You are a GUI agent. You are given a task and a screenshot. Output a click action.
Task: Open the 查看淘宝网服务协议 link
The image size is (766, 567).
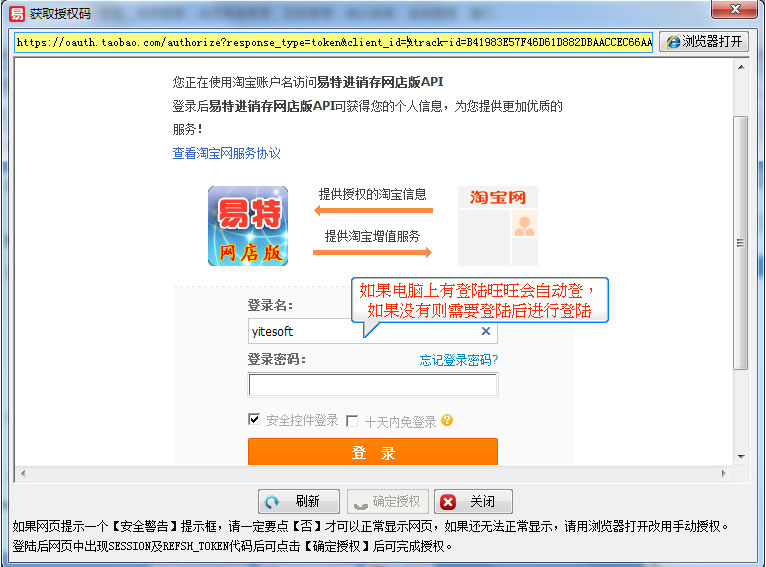[x=226, y=153]
